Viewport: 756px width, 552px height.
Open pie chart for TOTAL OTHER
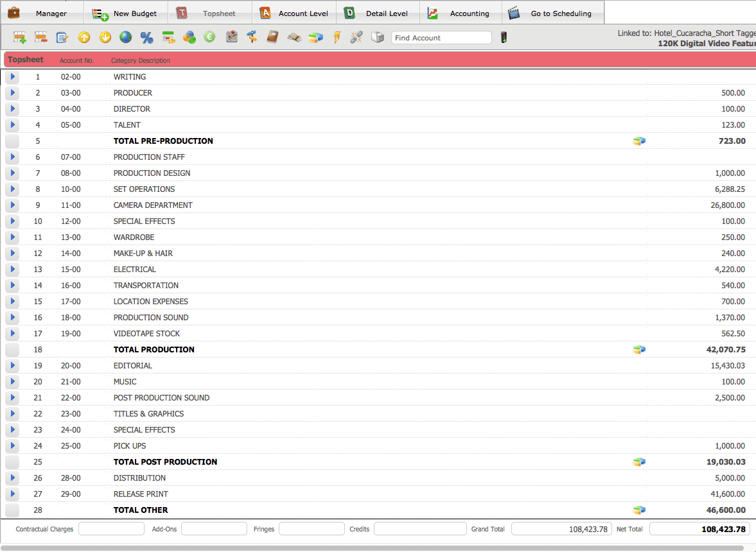coord(639,510)
